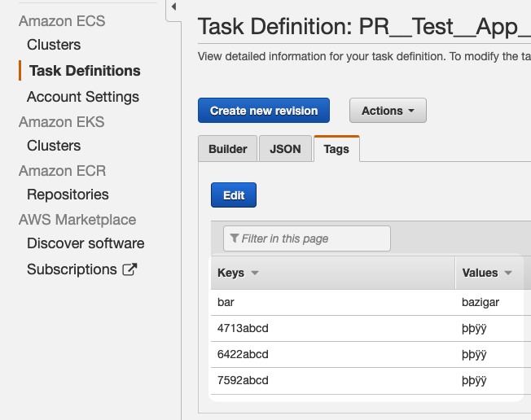This screenshot has height=420, width=531.
Task: Collapse the sidebar with the arrow icon
Action: point(173,7)
